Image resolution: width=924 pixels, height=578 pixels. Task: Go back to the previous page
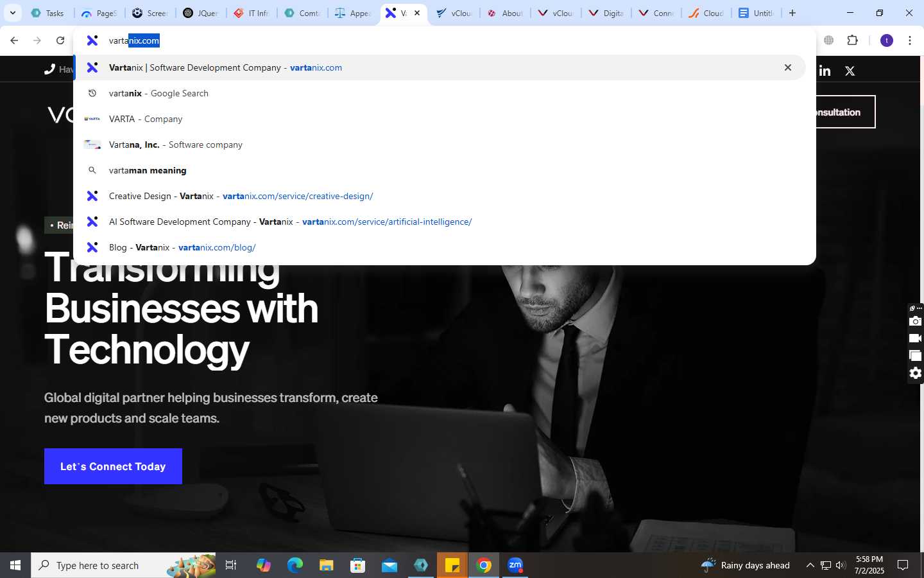pos(14,40)
